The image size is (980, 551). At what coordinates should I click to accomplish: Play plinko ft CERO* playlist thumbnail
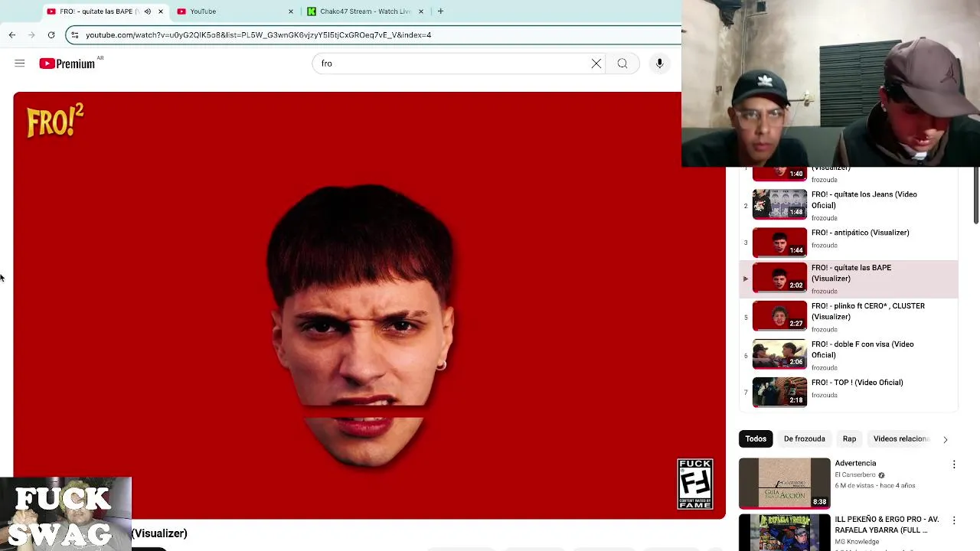[779, 316]
